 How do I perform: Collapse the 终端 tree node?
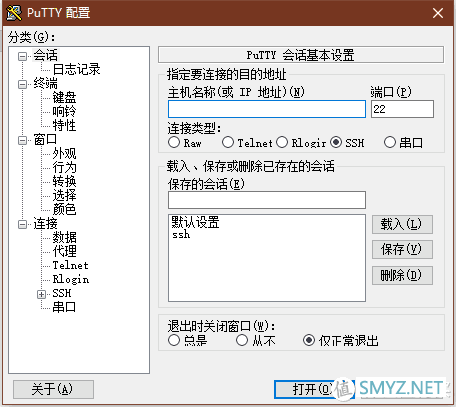pos(23,84)
